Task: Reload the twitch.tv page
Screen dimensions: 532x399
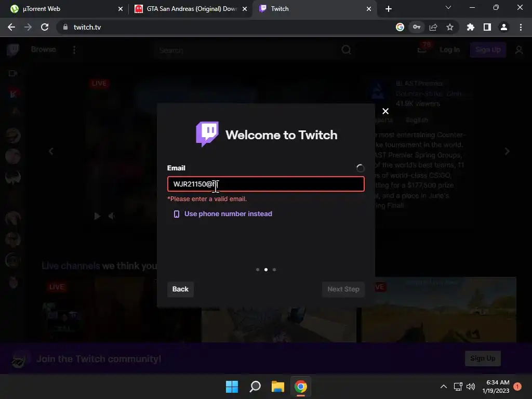Action: click(45, 27)
